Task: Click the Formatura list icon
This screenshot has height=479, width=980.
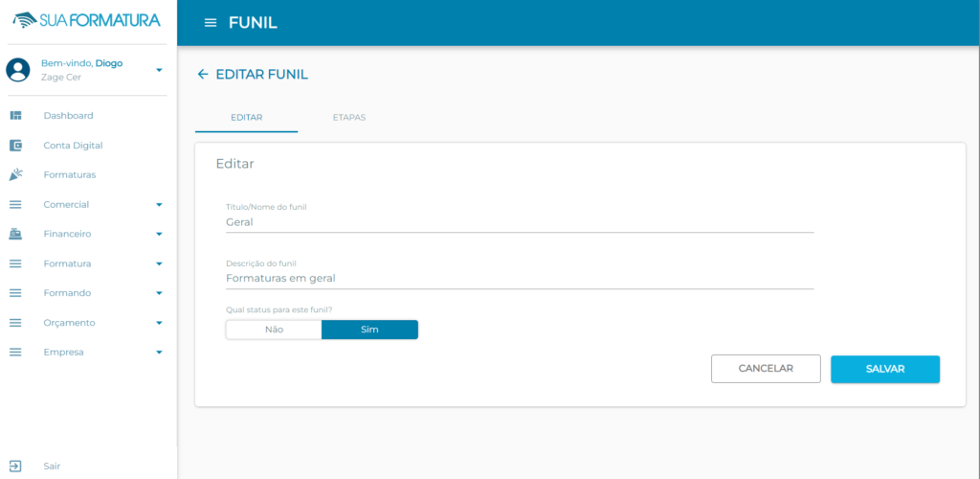Action: point(15,263)
